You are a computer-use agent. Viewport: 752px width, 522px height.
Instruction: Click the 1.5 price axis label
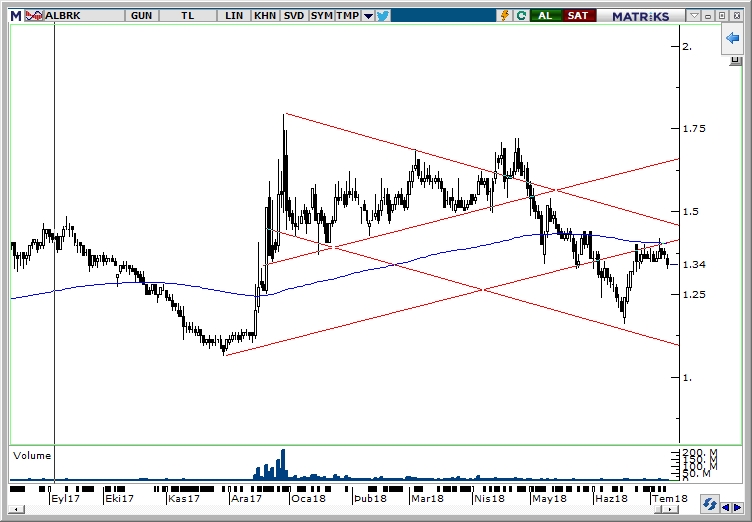(x=691, y=212)
